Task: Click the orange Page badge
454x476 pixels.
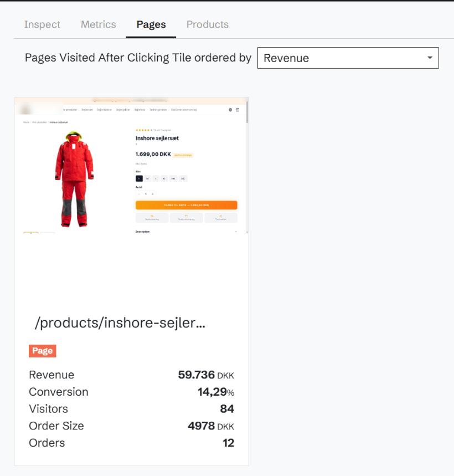Action: coord(43,351)
